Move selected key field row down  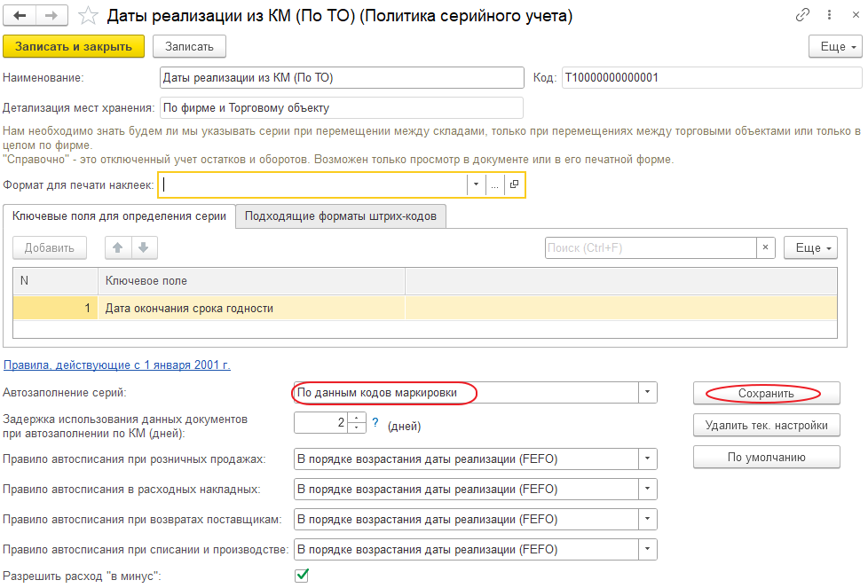(x=144, y=248)
